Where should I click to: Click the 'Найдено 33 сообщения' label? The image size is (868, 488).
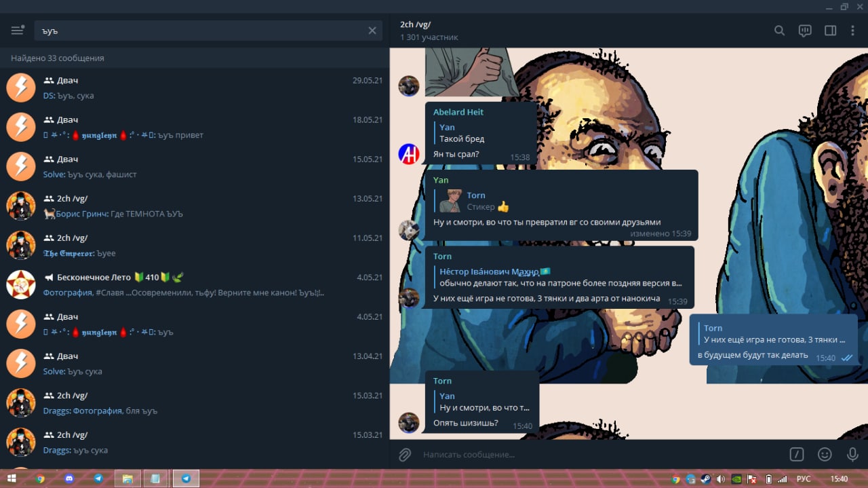coord(58,58)
